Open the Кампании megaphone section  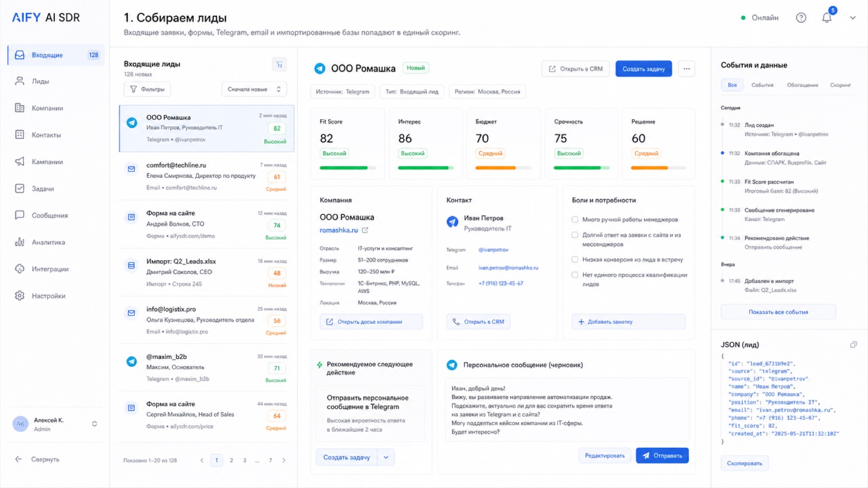pos(47,162)
